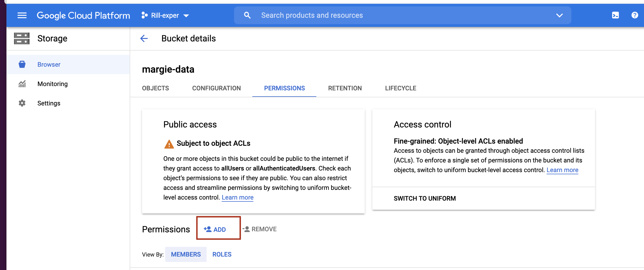Focus the Search products and resources field
Image resolution: width=644 pixels, height=270 pixels.
point(403,15)
